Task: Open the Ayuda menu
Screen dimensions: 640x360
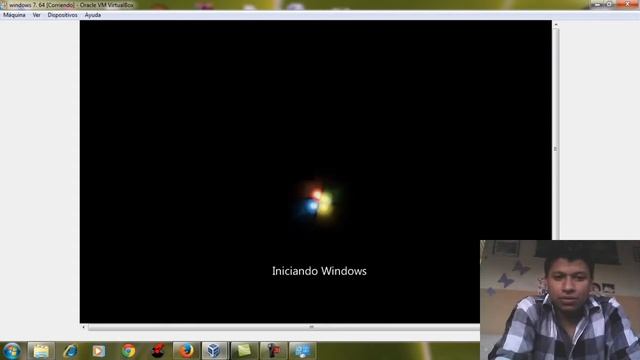Action: point(93,15)
